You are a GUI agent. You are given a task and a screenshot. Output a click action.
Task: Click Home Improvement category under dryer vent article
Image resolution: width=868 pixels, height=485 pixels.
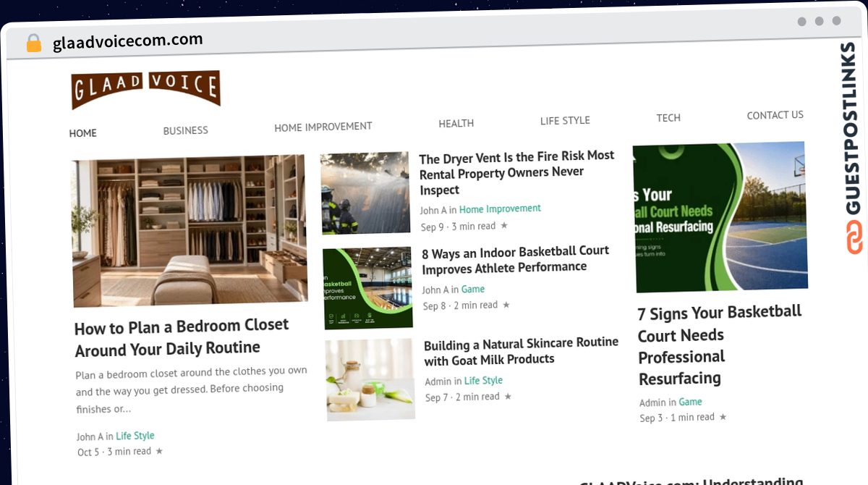[500, 208]
